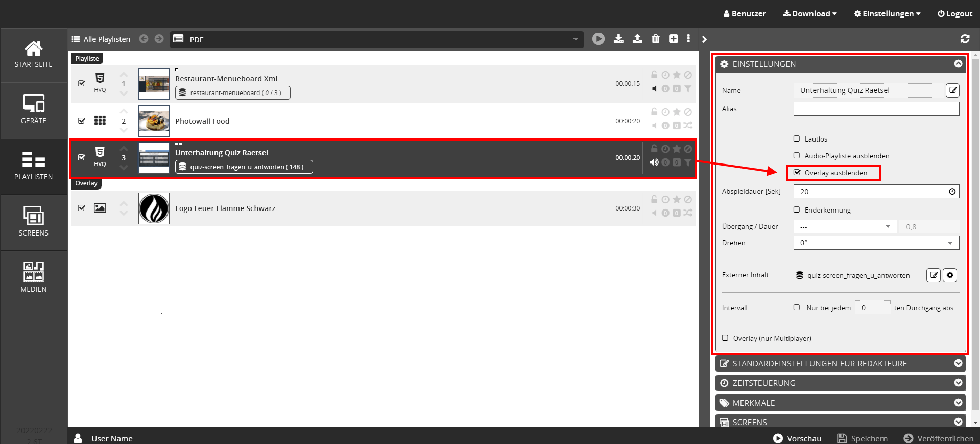Screen dimensions: 980x444
Task: Open external content gear settings icon
Action: click(949, 275)
